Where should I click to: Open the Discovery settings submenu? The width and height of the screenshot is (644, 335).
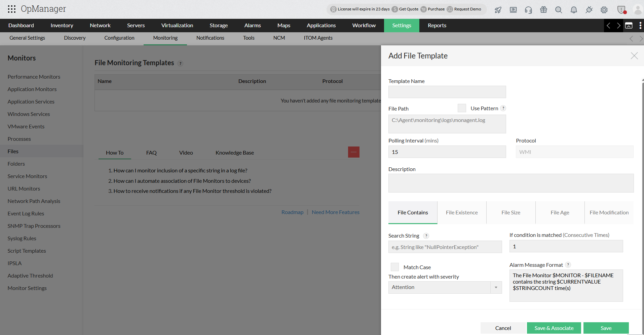[x=75, y=38]
